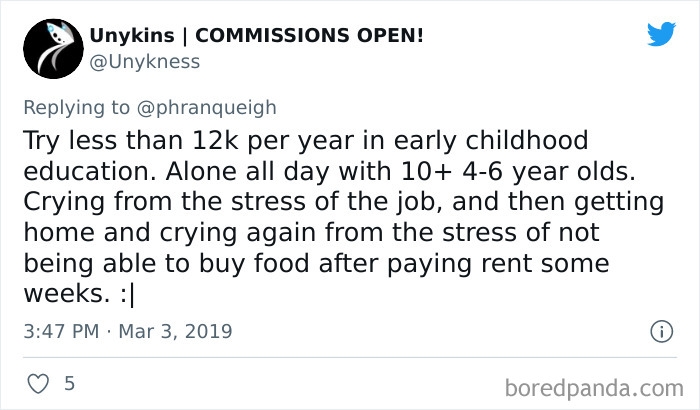Viewport: 700px width, 410px height.
Task: Click the Twitter bird logo
Action: (x=661, y=35)
